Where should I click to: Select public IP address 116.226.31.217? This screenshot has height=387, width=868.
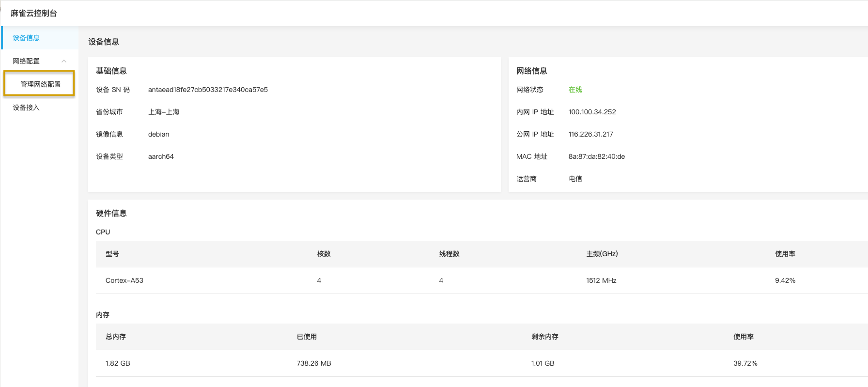[591, 134]
